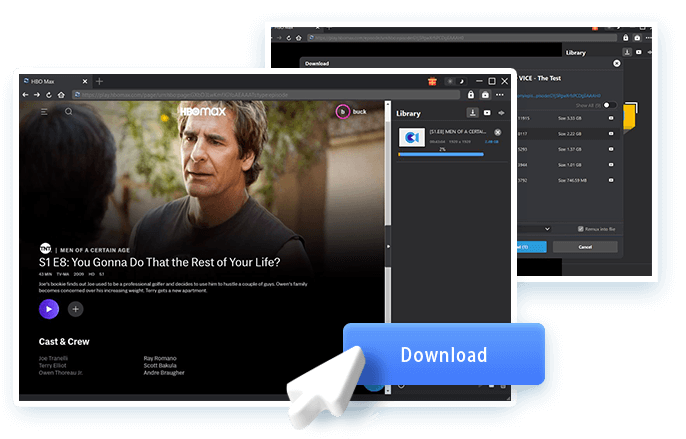Click home icon in back window toolbar
The height and width of the screenshot is (439, 686).
pos(299,38)
